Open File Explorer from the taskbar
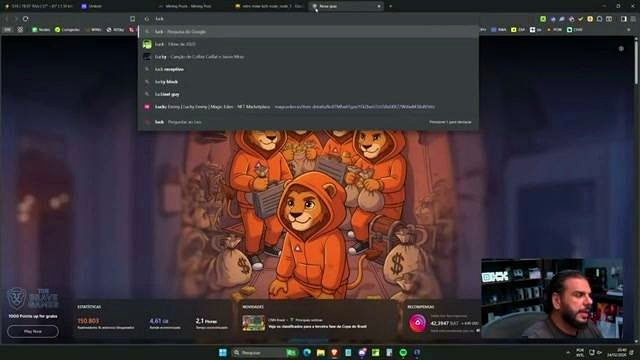Viewport: 640px width, 360px height. tap(321, 353)
